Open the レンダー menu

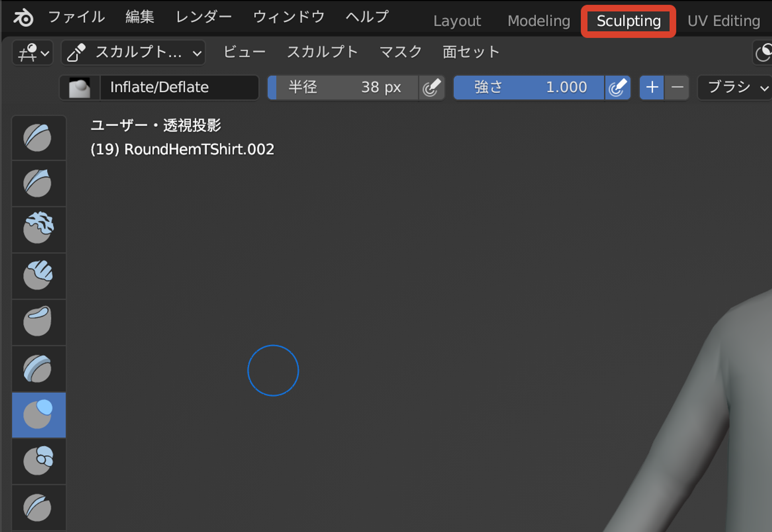pyautogui.click(x=204, y=17)
